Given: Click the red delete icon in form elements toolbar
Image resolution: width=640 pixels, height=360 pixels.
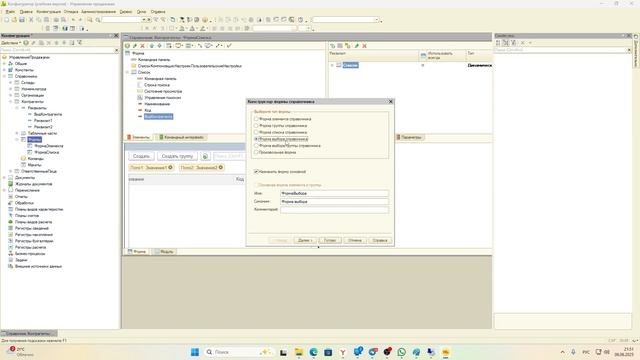Looking at the screenshot, I should (x=142, y=46).
